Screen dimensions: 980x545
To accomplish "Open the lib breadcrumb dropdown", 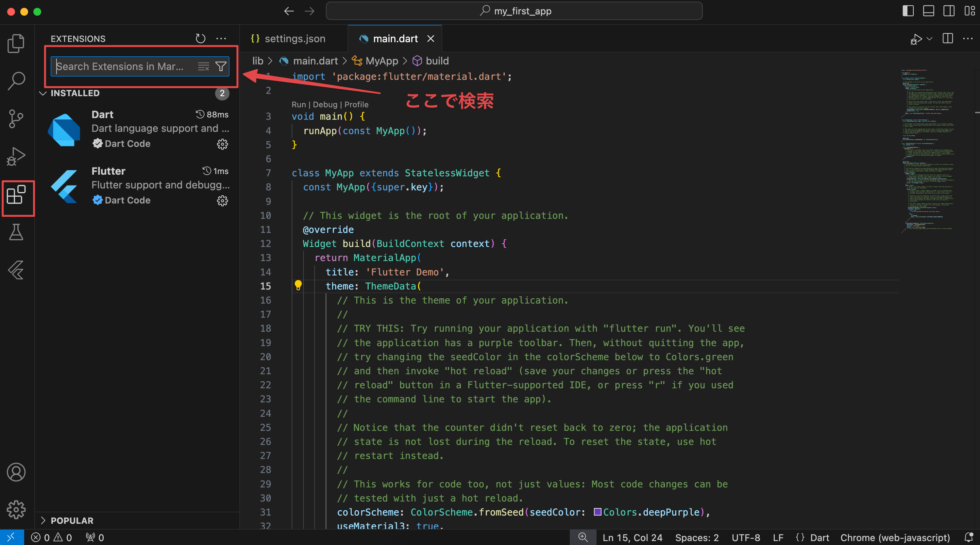I will (x=258, y=61).
